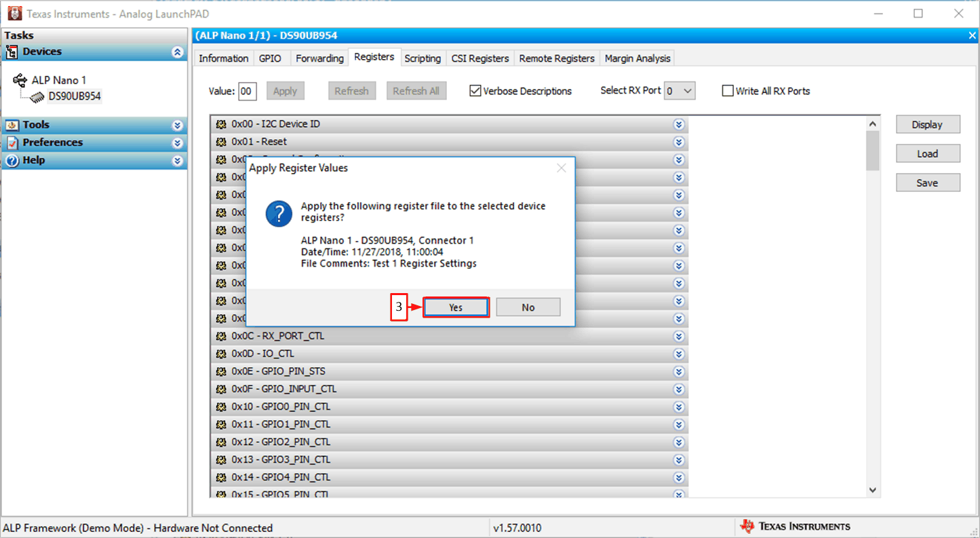Click the Value hex input field

[248, 91]
